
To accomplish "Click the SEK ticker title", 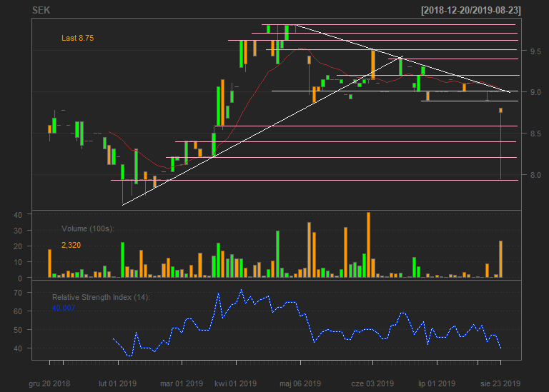I will click(41, 11).
